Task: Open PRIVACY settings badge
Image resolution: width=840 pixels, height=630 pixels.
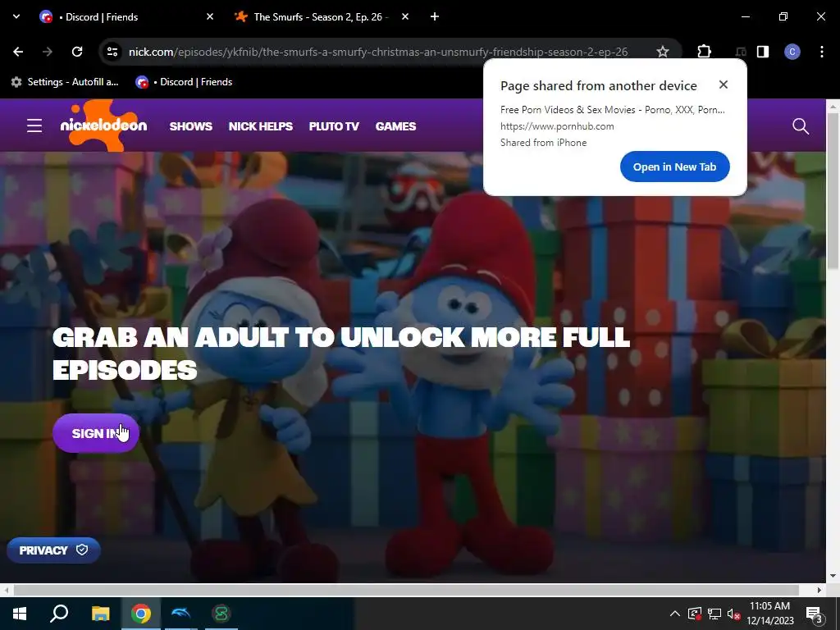Action: (x=53, y=550)
